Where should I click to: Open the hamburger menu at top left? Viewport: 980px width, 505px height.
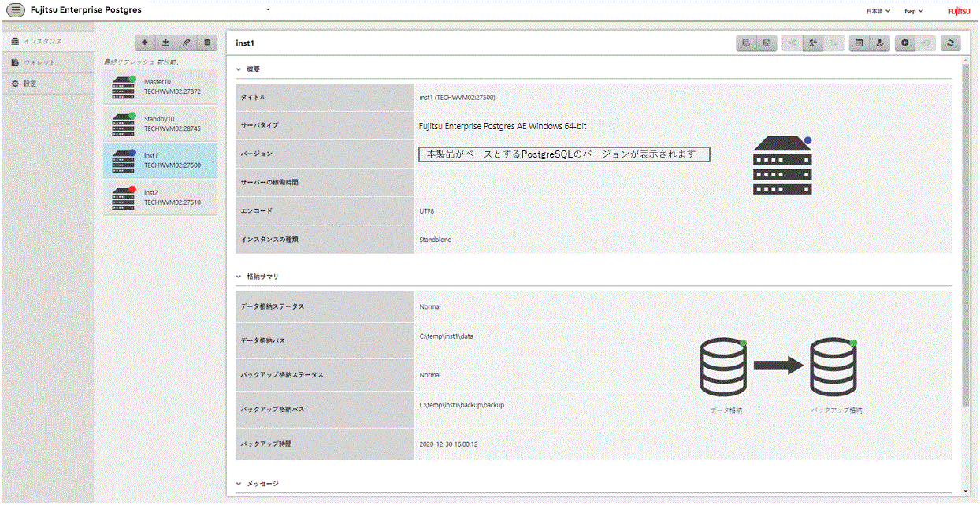click(x=15, y=10)
